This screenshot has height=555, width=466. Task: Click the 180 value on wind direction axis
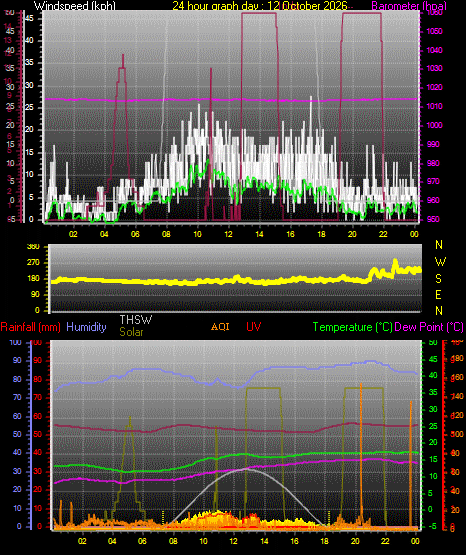(33, 279)
